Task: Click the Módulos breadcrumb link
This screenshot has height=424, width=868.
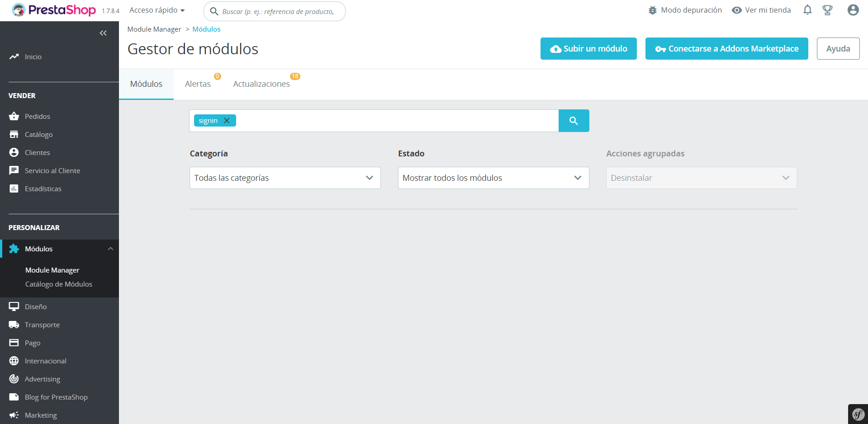Action: coord(207,29)
